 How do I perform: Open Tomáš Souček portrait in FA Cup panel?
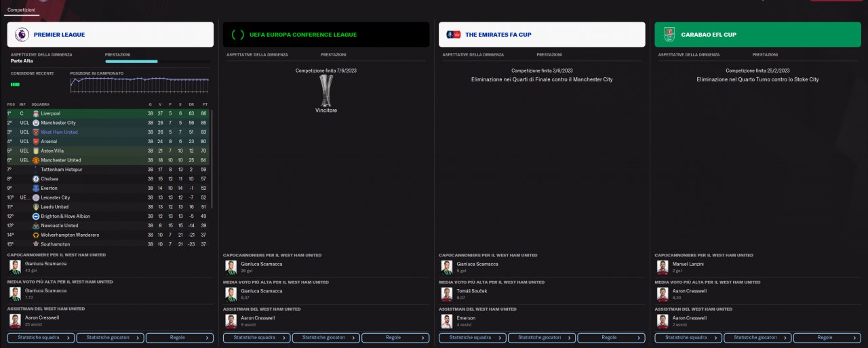(447, 293)
